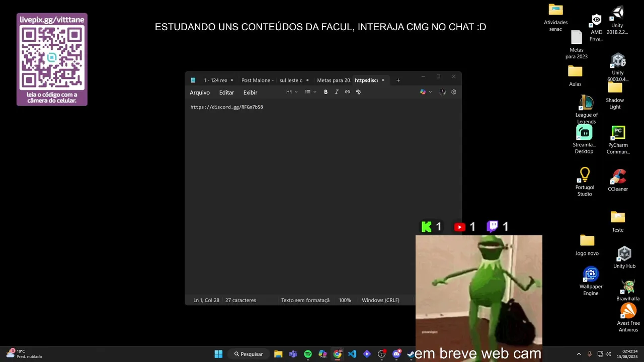
Task: Open the Jogo novo desktop folder
Action: click(587, 245)
